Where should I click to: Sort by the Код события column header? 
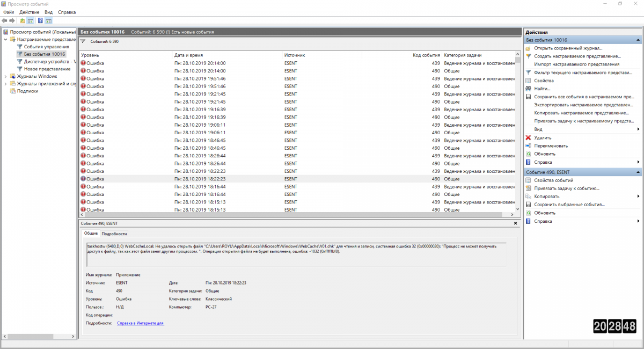(x=401, y=55)
